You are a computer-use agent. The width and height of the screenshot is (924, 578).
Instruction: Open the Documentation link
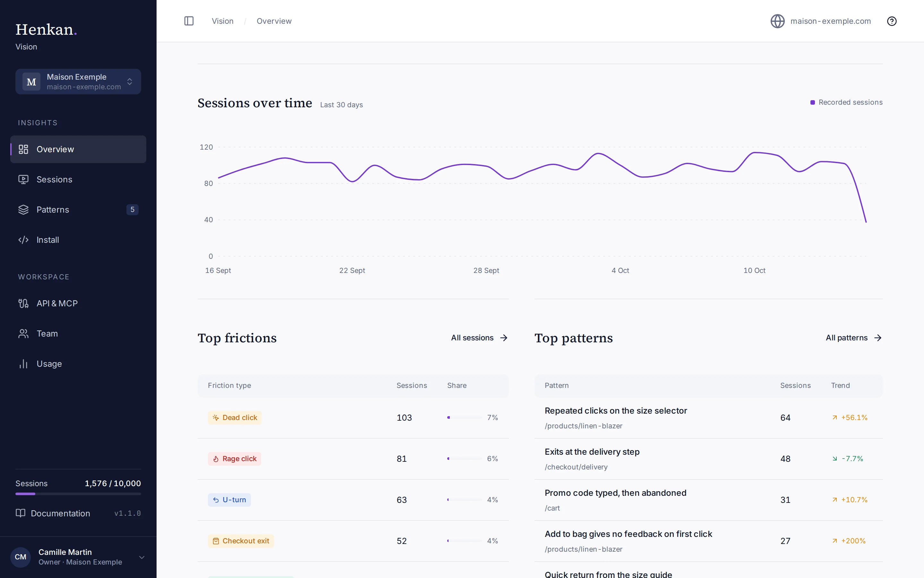coord(53,513)
